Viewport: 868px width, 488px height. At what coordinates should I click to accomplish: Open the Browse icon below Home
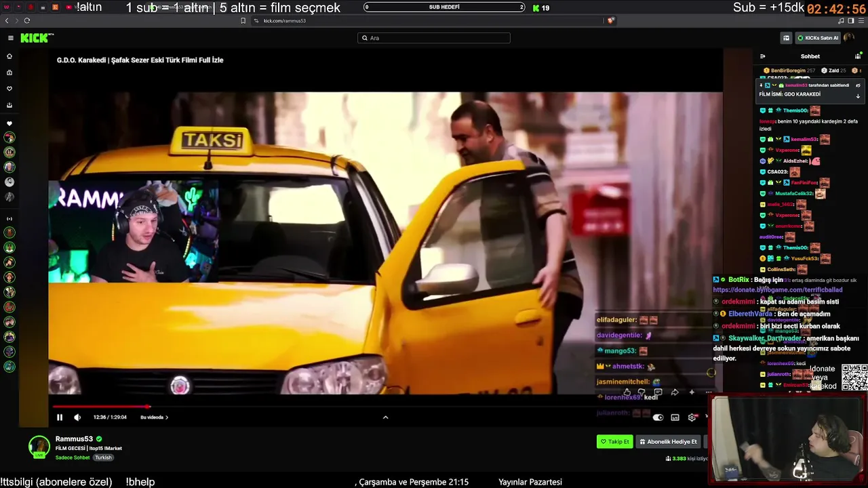[9, 73]
